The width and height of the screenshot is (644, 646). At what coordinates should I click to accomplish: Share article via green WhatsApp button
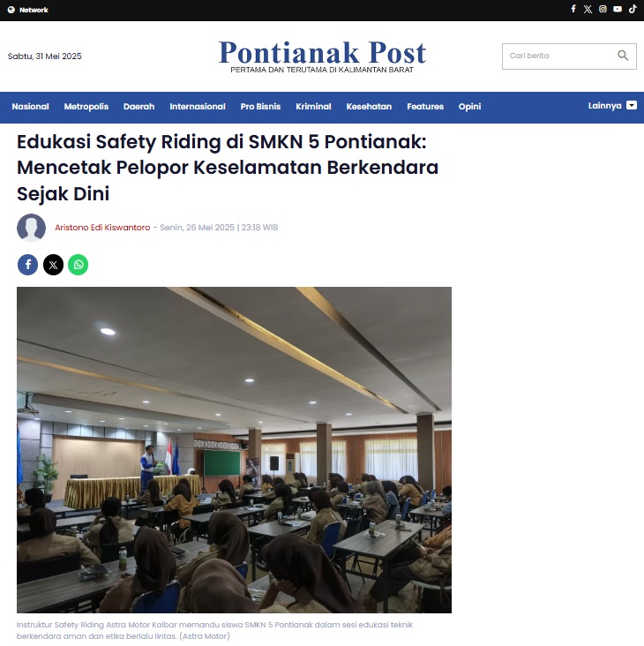[79, 265]
